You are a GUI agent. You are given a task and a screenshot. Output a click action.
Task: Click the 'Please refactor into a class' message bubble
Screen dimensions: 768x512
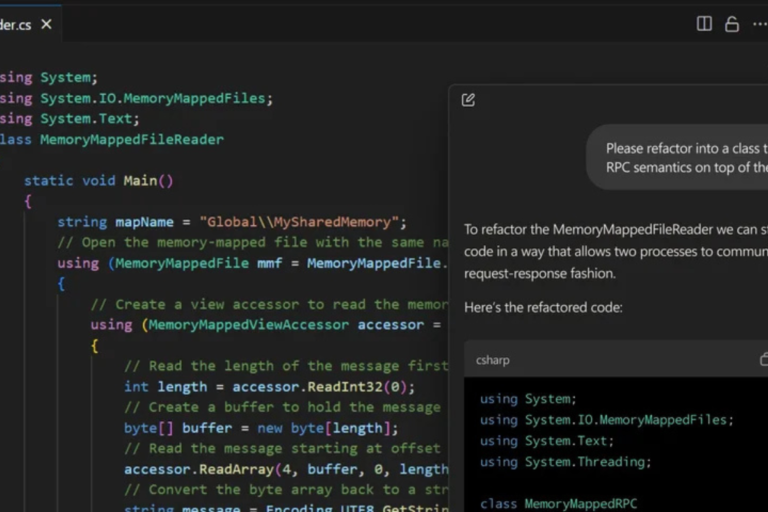(677, 158)
